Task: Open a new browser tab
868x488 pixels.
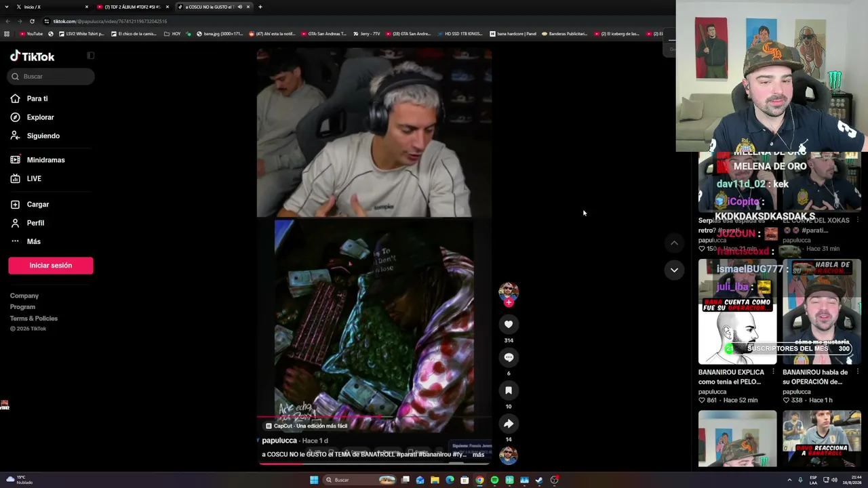Action: [x=260, y=7]
